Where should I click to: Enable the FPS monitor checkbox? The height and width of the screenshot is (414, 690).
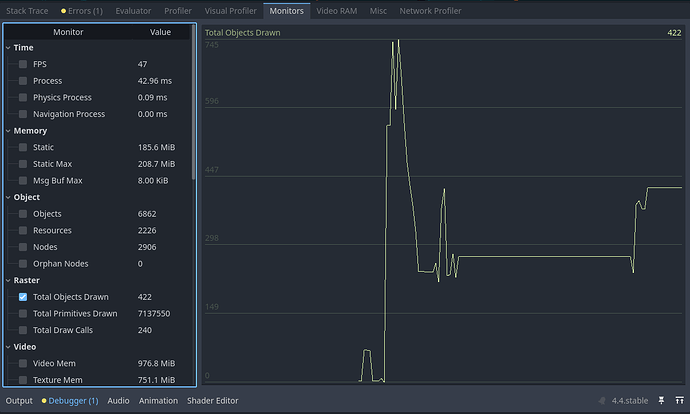click(x=23, y=64)
